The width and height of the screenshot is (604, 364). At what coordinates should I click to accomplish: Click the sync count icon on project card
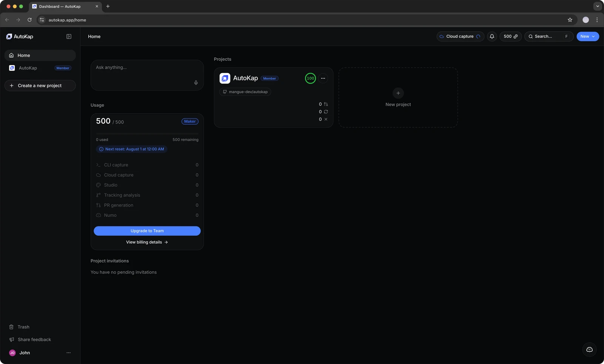(x=326, y=112)
